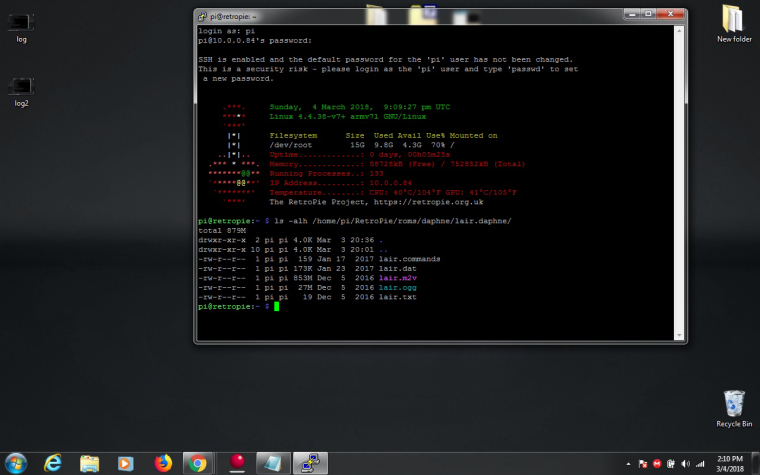The width and height of the screenshot is (760, 475).
Task: Open the power plug tray icon
Action: point(671,464)
